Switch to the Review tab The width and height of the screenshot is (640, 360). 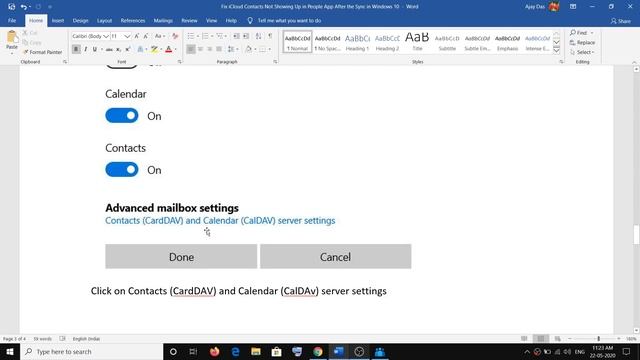pyautogui.click(x=189, y=20)
